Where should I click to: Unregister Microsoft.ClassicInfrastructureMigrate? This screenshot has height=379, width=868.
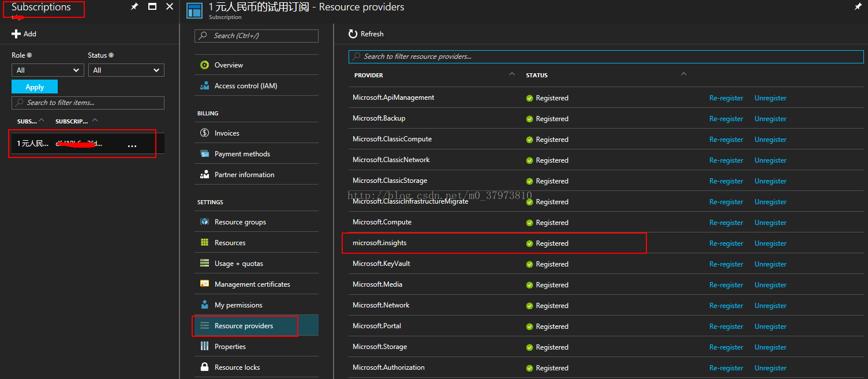[x=770, y=202]
